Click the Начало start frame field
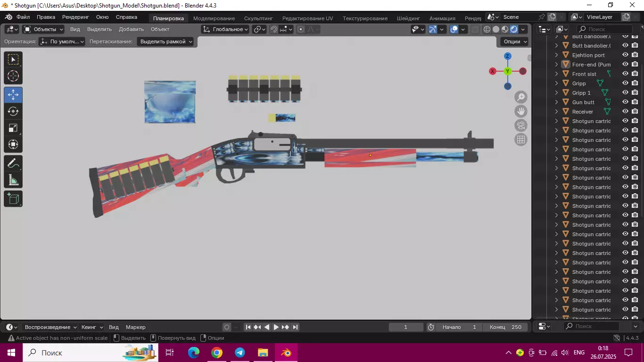This screenshot has height=362, width=644. tap(460, 327)
